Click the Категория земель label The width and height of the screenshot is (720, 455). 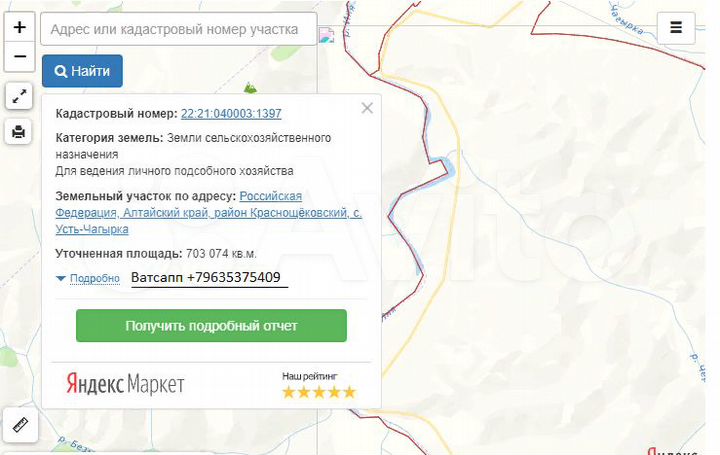pos(109,138)
